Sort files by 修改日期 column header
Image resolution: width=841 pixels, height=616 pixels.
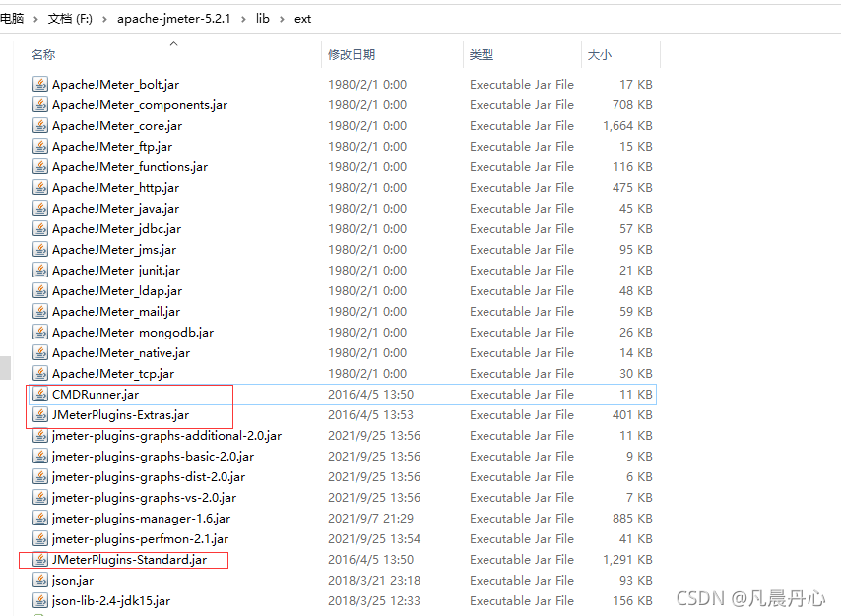pos(352,55)
